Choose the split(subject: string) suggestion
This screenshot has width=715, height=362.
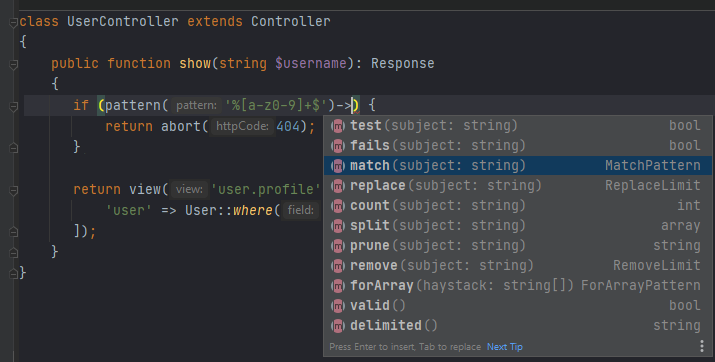pyautogui.click(x=518, y=226)
